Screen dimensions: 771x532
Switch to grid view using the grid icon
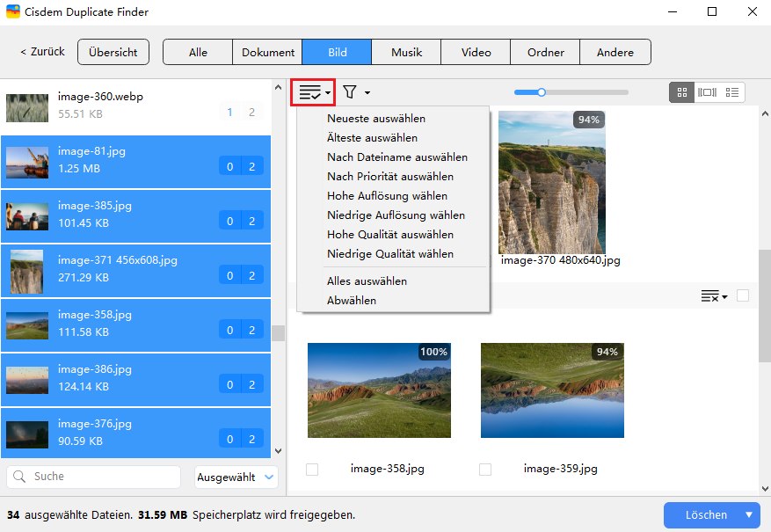(x=681, y=91)
